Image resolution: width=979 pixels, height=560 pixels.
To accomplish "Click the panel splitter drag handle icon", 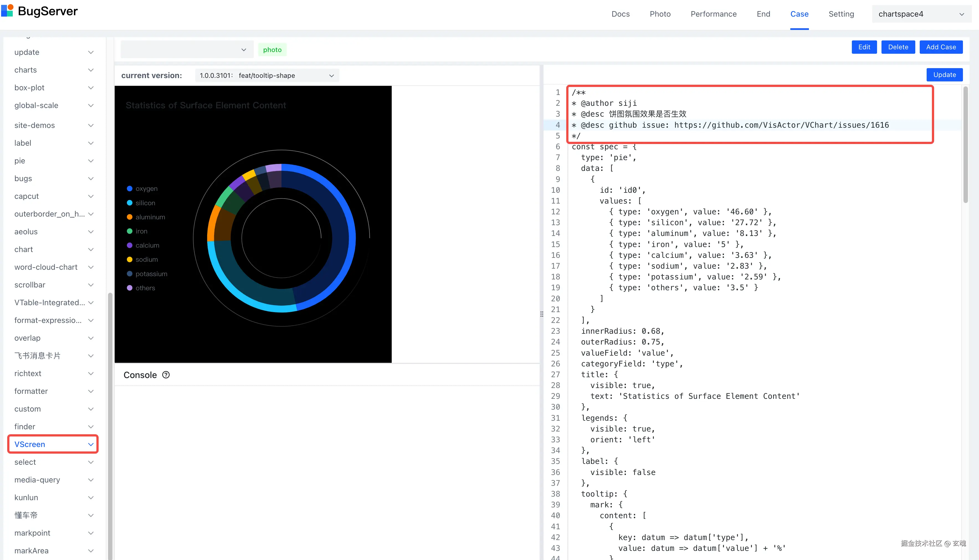I will point(542,314).
